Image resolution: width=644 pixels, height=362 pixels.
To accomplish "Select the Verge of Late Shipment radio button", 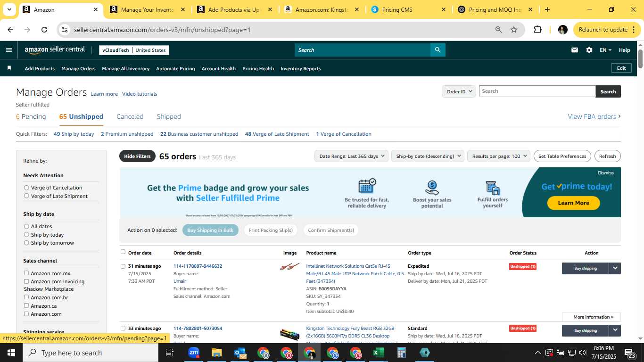I will (x=26, y=196).
